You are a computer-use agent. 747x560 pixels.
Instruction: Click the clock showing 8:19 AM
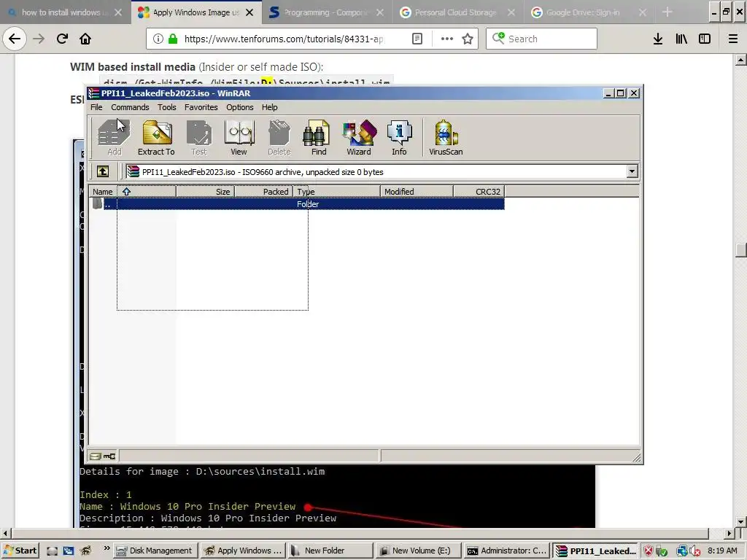(x=722, y=551)
